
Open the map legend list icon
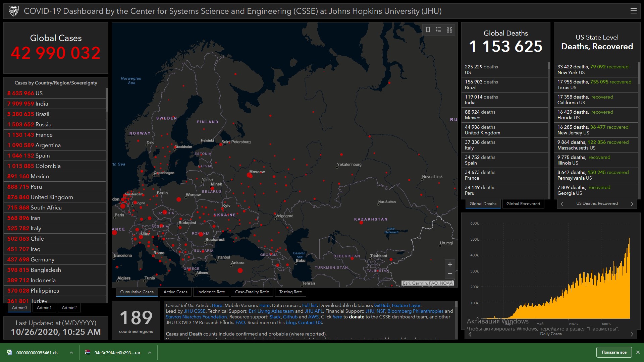click(x=438, y=30)
